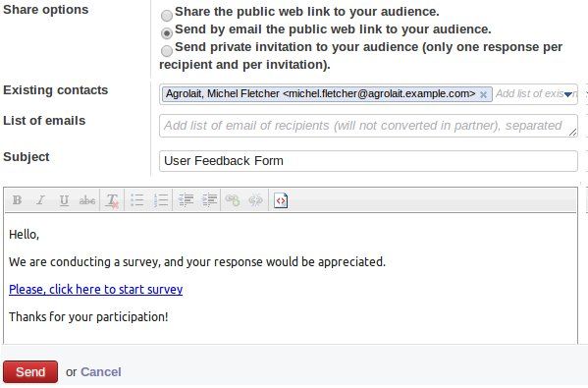Viewport: 588px width, 388px height.
Task: Remove Michel Fletcher contact tag
Action: coord(483,94)
